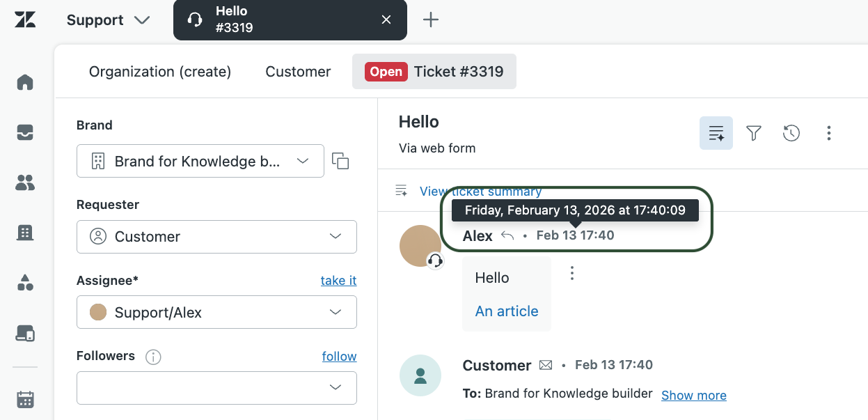Screen dimensions: 868x420
Task: Open the Support workspace chevron menu
Action: point(142,20)
